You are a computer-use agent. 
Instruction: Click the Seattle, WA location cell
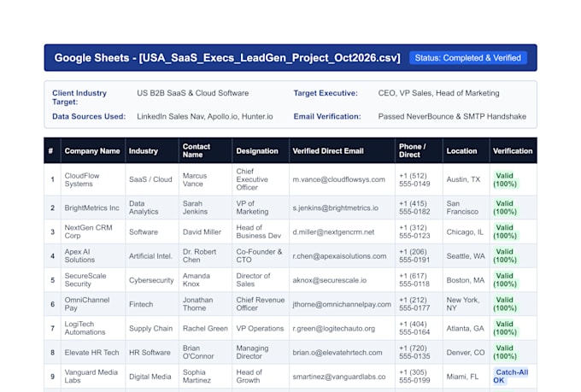(x=466, y=256)
